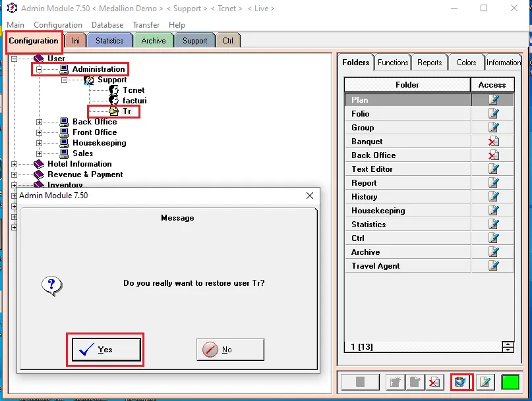Viewport: 532px width, 401px height.
Task: Toggle access icon for Housekeeping folder row
Action: coord(493,211)
